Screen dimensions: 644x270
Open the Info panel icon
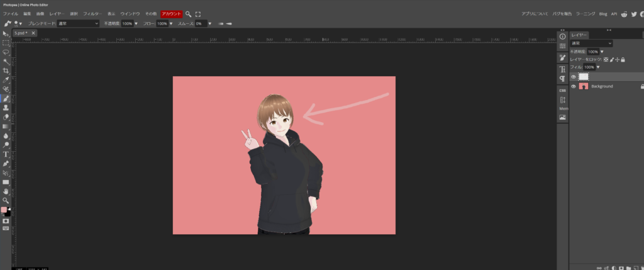[x=562, y=37]
